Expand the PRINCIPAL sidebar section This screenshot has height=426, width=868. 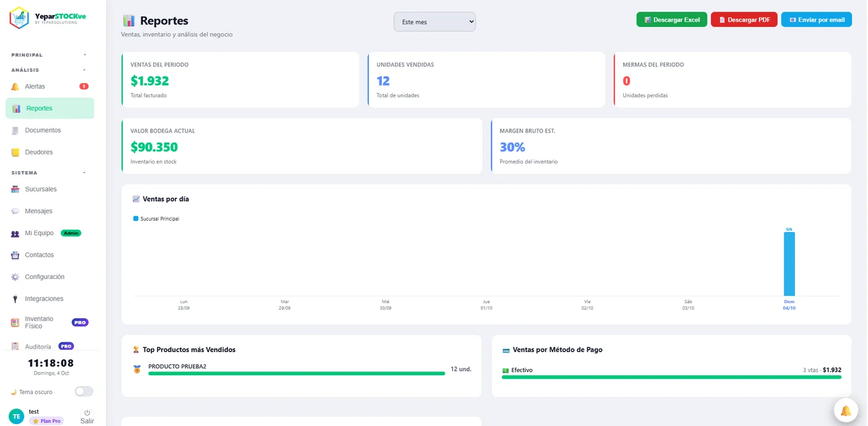48,55
